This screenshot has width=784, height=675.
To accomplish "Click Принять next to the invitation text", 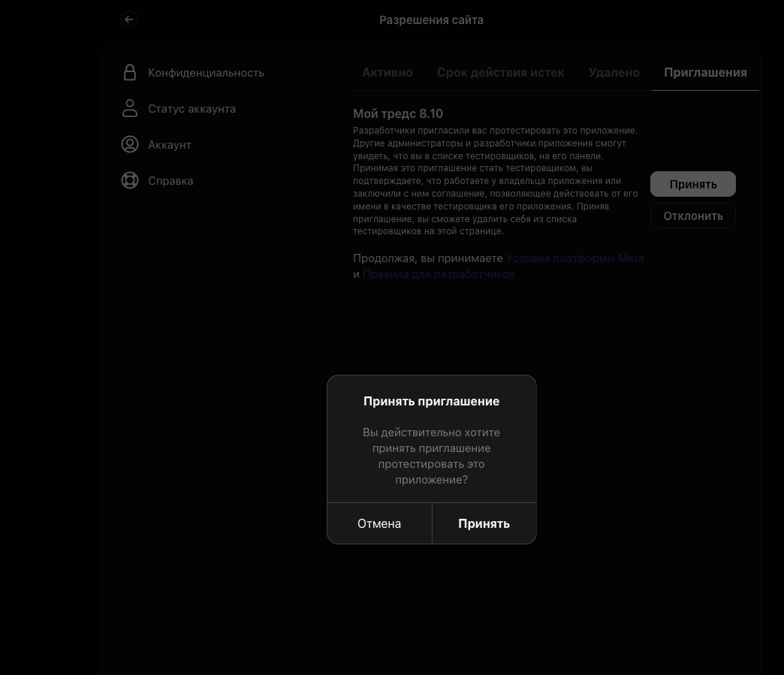I will click(x=693, y=184).
